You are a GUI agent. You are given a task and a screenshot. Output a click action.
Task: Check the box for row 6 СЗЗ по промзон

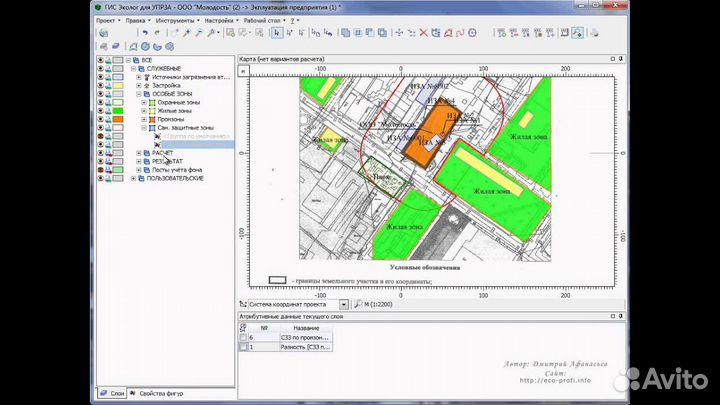pyautogui.click(x=243, y=337)
